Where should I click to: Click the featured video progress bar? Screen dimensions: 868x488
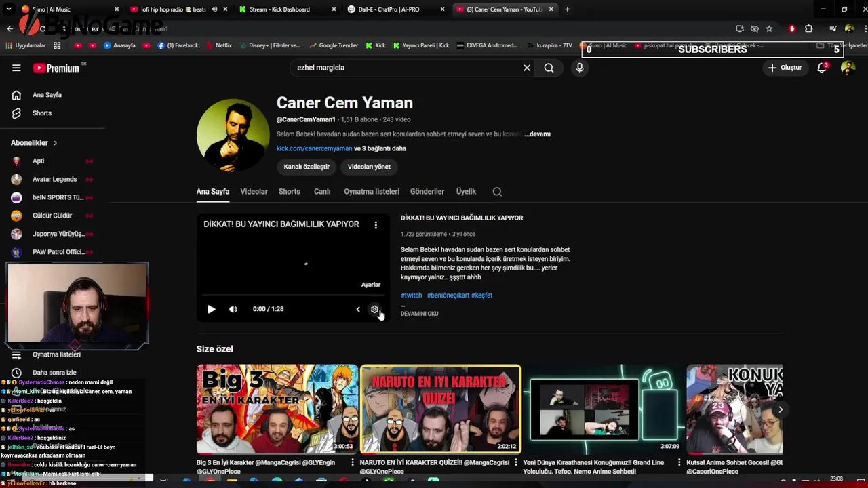(x=293, y=296)
